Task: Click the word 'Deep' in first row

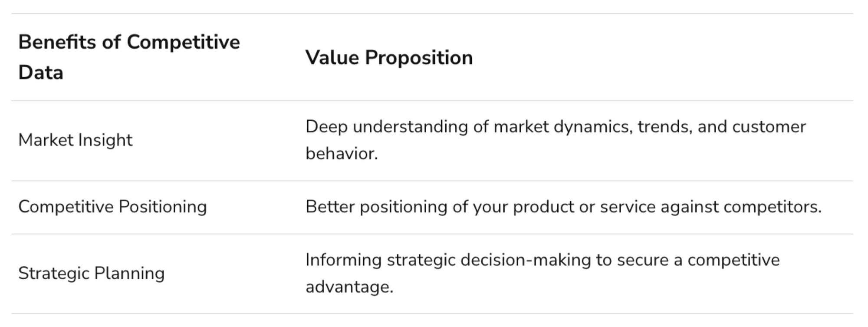Action: (x=326, y=127)
